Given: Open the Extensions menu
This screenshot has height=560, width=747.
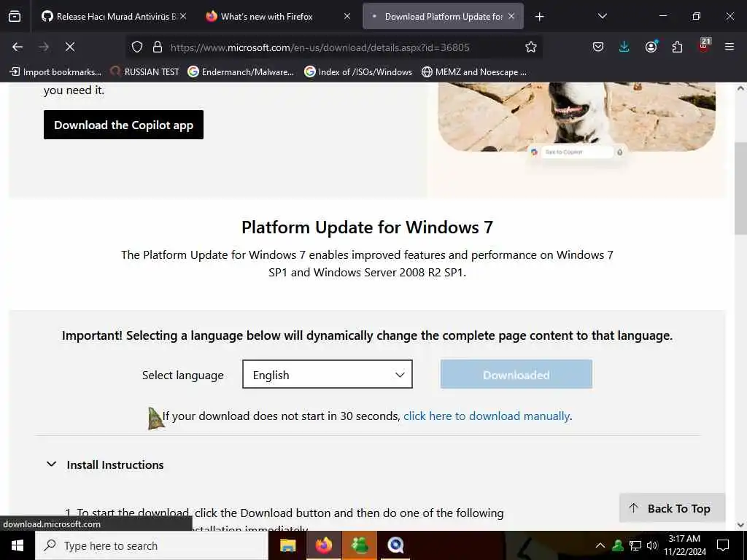Looking at the screenshot, I should click(677, 47).
